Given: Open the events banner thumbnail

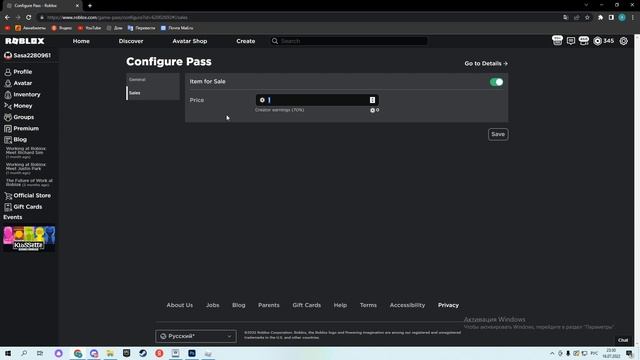Looking at the screenshot, I should click(29, 238).
